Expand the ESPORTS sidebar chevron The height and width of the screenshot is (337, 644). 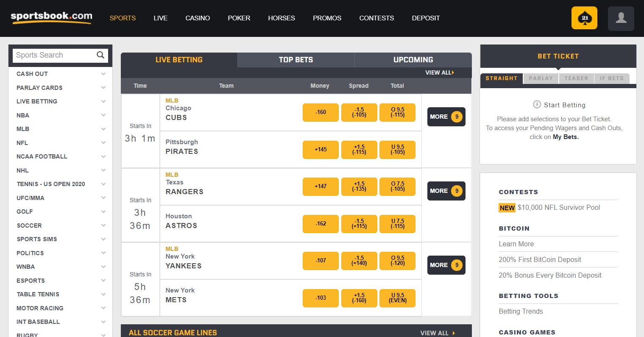[x=103, y=281]
